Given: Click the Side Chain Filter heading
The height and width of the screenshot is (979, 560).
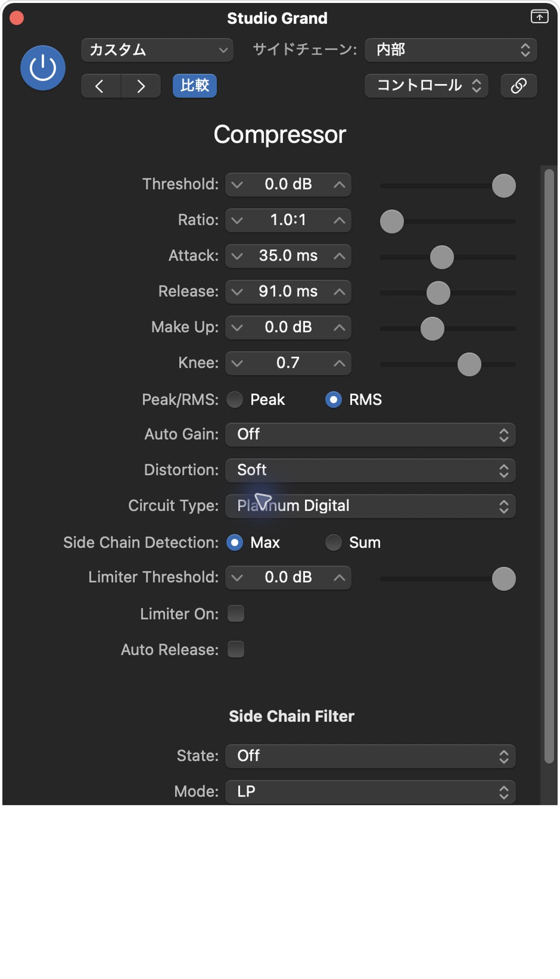Looking at the screenshot, I should 292,716.
